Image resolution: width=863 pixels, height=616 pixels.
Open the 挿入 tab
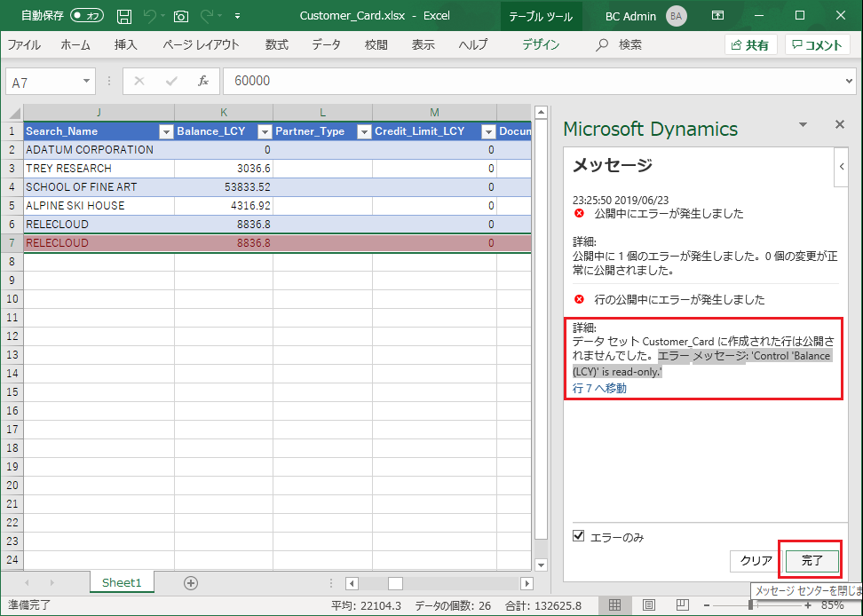125,44
